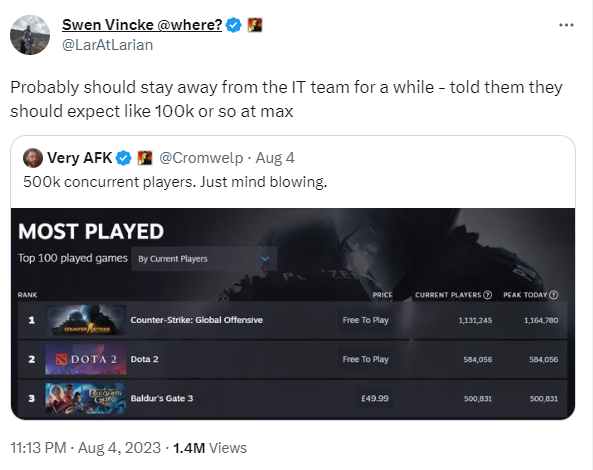Click Swen Vincke's verified blue checkmark badge
Screen dimensions: 593x470
click(x=234, y=25)
